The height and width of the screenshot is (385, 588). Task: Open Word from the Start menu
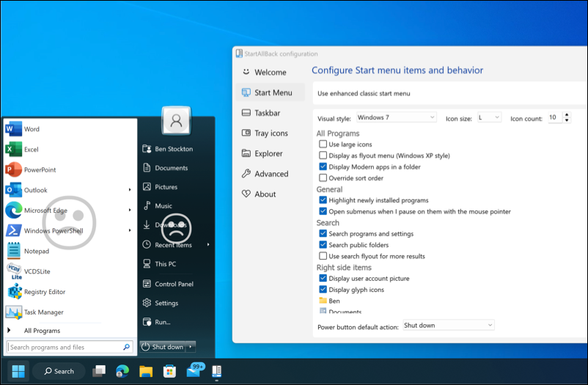(x=31, y=129)
